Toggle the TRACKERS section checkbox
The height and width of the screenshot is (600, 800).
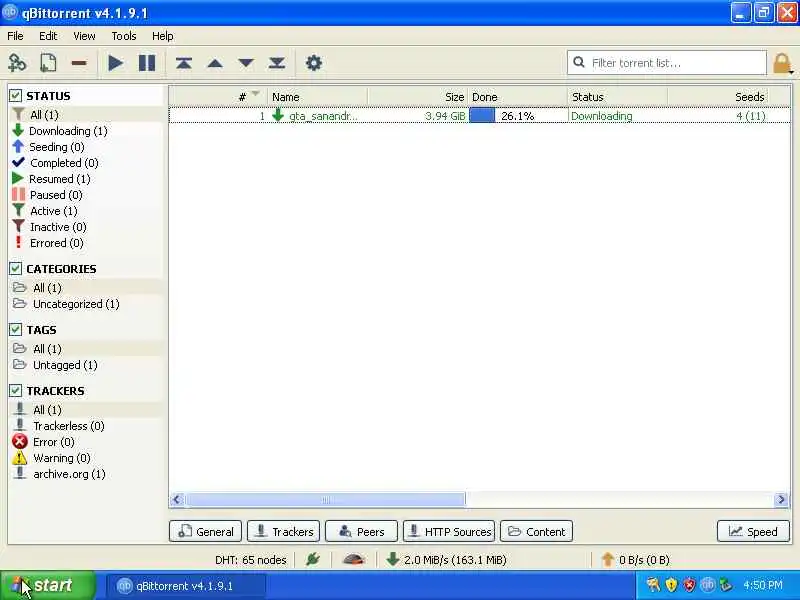pyautogui.click(x=15, y=391)
